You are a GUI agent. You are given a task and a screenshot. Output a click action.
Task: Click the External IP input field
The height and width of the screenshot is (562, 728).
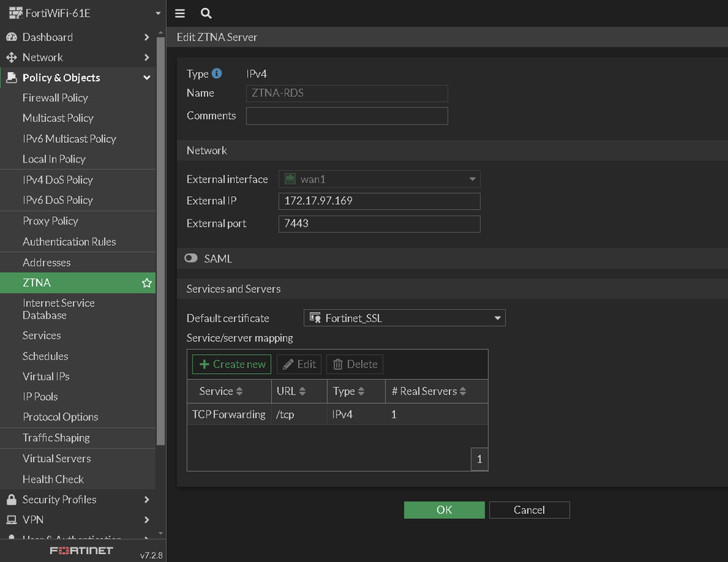pyautogui.click(x=379, y=201)
